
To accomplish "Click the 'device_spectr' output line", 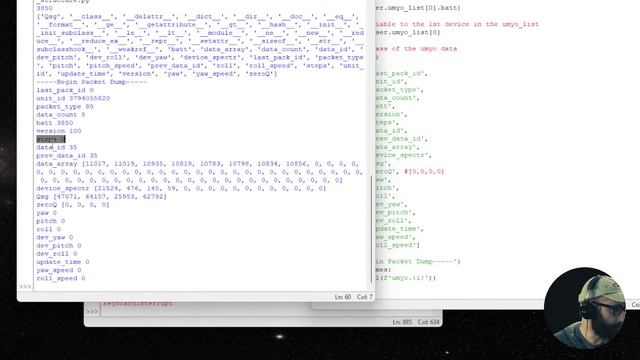I will 181,188.
